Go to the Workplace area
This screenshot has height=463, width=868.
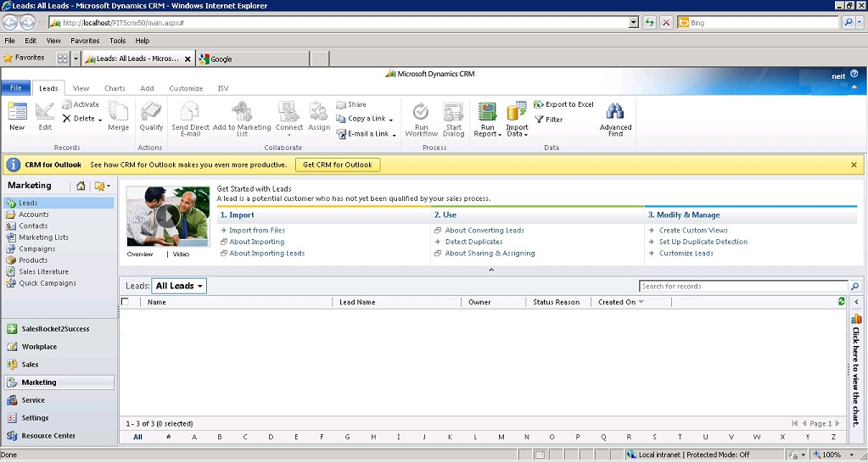(x=39, y=347)
